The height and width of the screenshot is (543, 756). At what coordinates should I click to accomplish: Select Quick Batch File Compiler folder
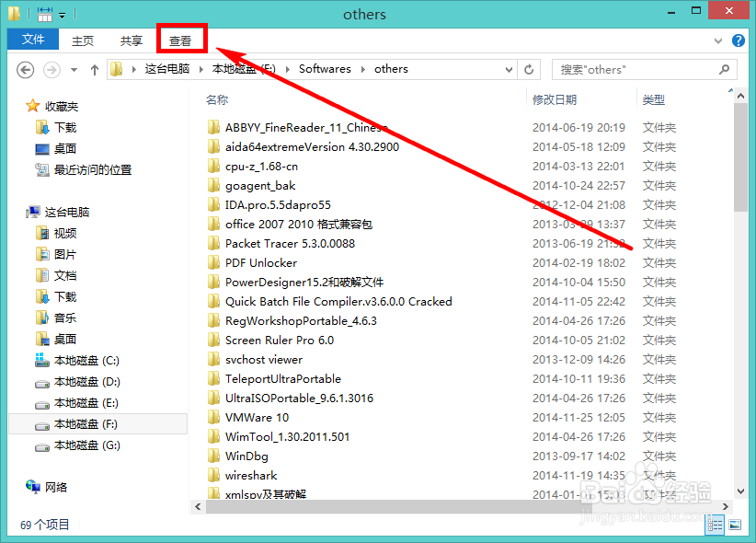[338, 301]
